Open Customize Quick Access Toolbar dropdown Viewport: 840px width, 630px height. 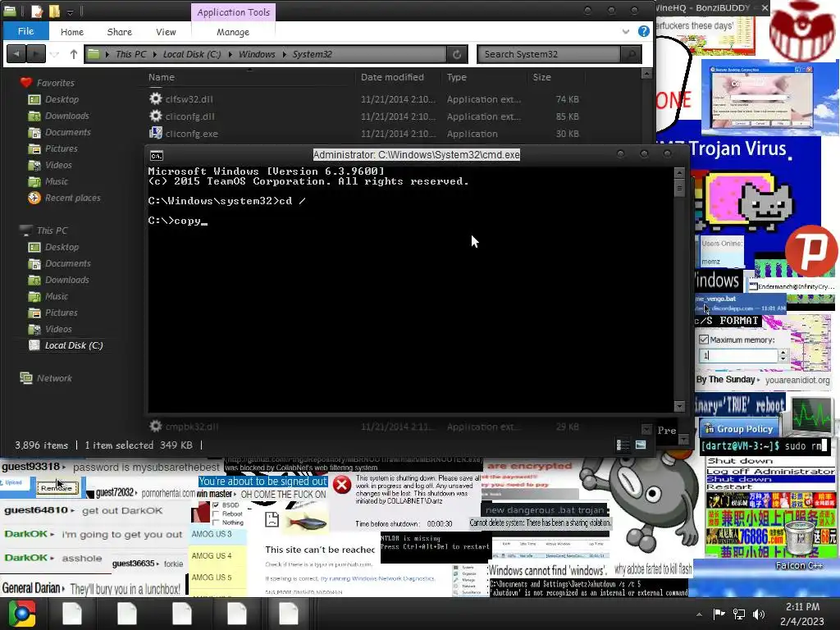(70, 11)
